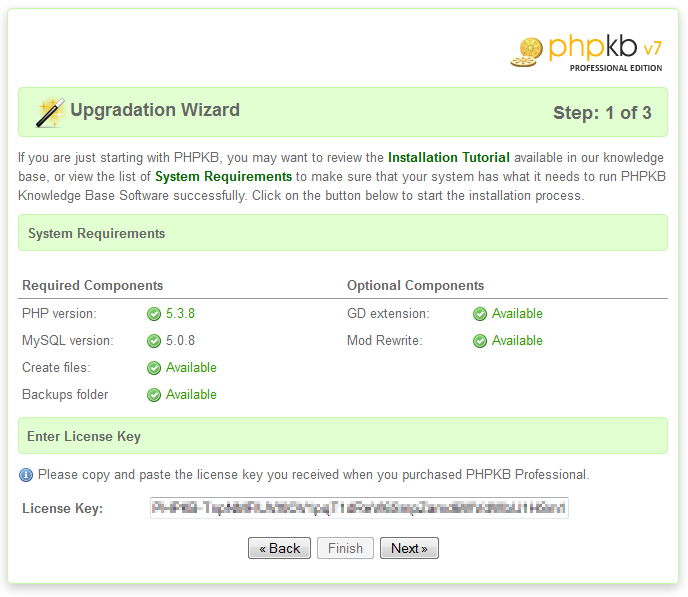Click Available status for Backups folder
The width and height of the screenshot is (688, 597).
tap(191, 395)
